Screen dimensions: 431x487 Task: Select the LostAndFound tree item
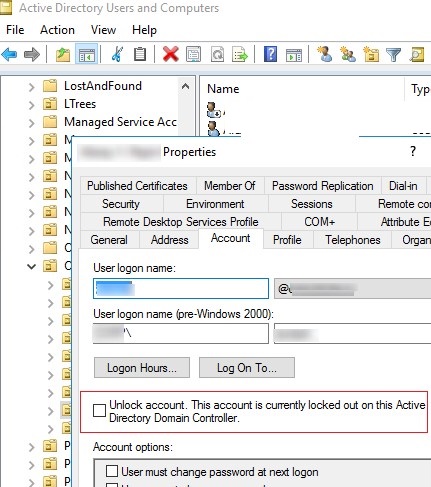pyautogui.click(x=103, y=86)
